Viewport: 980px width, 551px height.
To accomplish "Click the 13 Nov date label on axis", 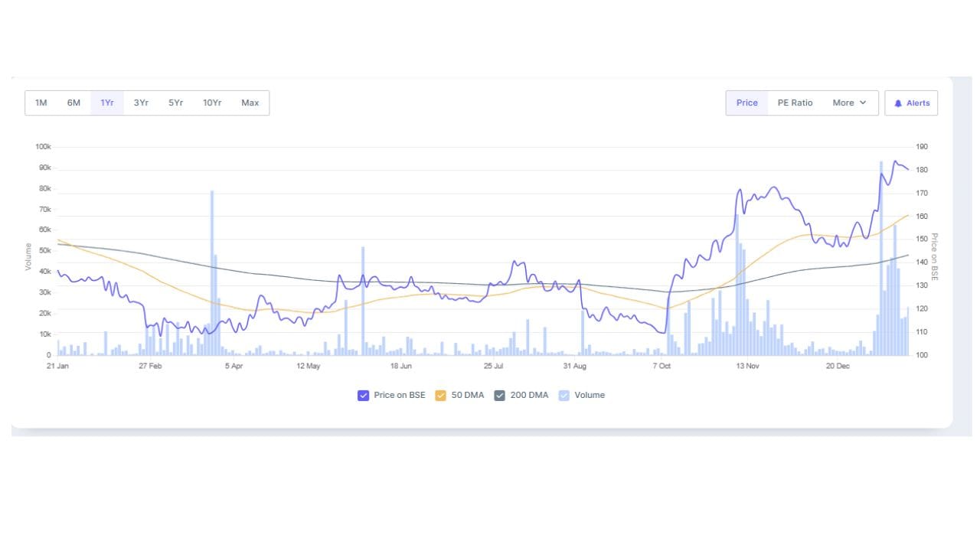I will coord(747,367).
